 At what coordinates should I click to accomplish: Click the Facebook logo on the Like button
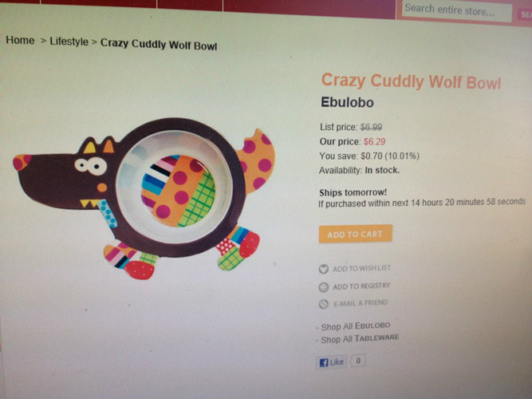pyautogui.click(x=324, y=362)
